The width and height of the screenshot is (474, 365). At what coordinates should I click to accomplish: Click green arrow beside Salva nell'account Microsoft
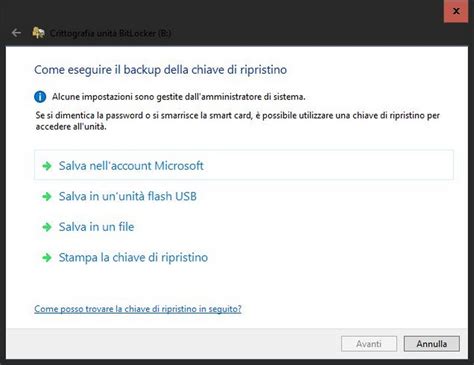(x=47, y=166)
